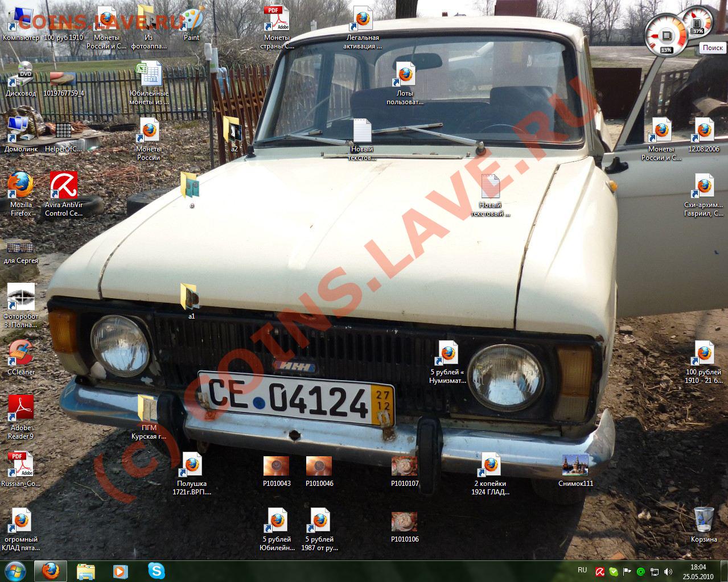Select the Снимок111 image thumbnail
This screenshot has width=728, height=582.
575,470
